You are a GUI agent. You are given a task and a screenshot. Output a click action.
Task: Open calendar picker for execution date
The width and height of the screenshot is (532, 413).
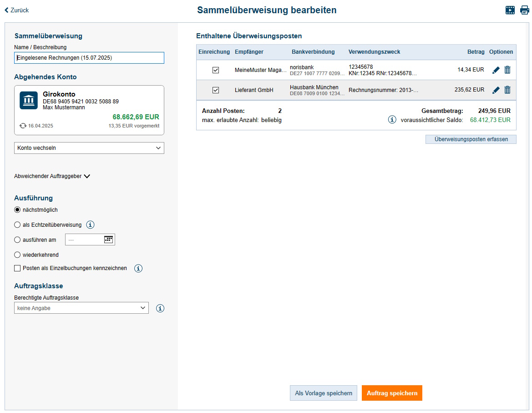[108, 240]
